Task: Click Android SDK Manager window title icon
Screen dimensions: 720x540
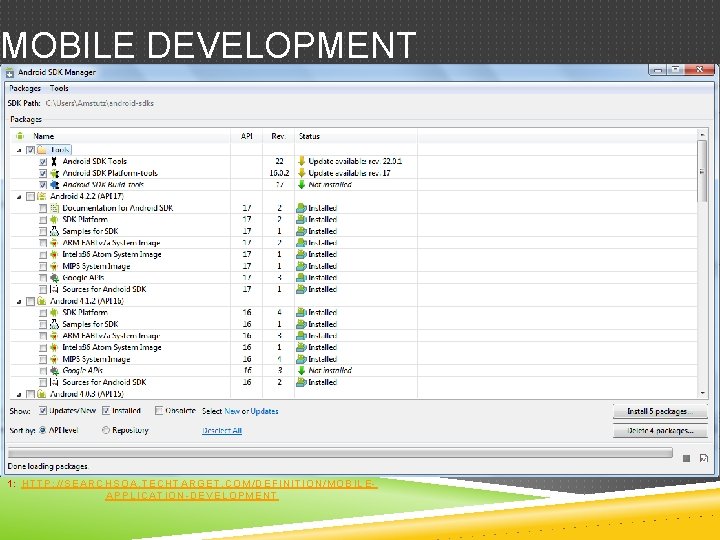Action: [9, 73]
